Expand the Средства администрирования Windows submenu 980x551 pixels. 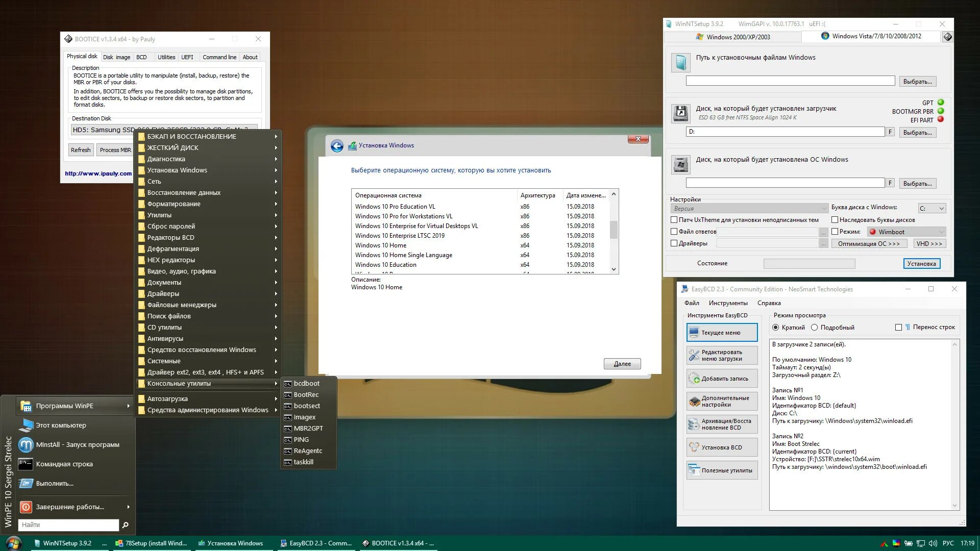point(209,410)
